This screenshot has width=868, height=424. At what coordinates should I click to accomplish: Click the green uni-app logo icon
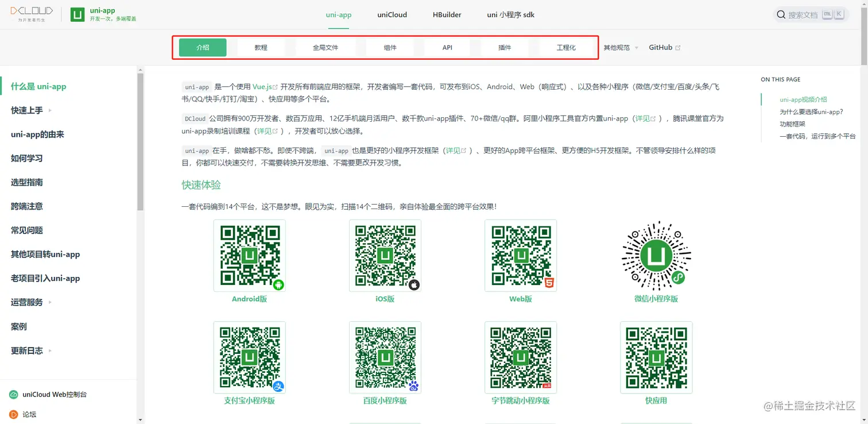77,14
